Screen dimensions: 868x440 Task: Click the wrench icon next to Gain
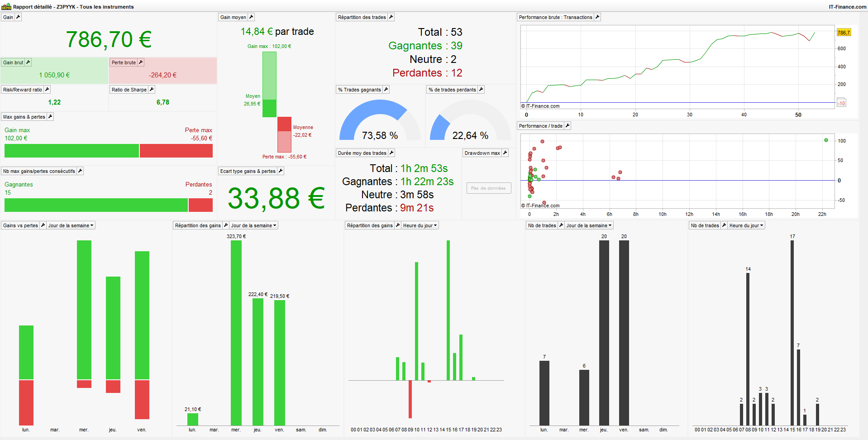click(x=18, y=17)
